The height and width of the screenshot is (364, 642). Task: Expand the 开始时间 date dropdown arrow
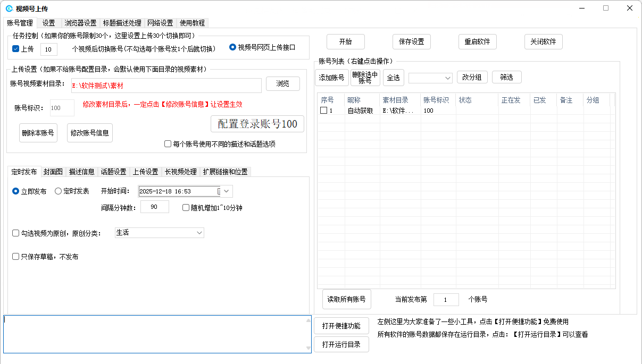click(x=227, y=191)
